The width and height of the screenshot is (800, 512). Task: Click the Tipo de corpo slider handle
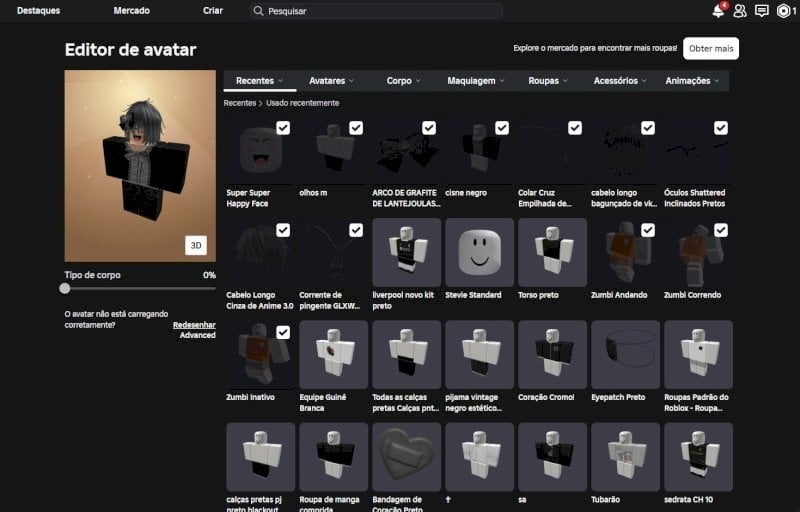(x=65, y=288)
